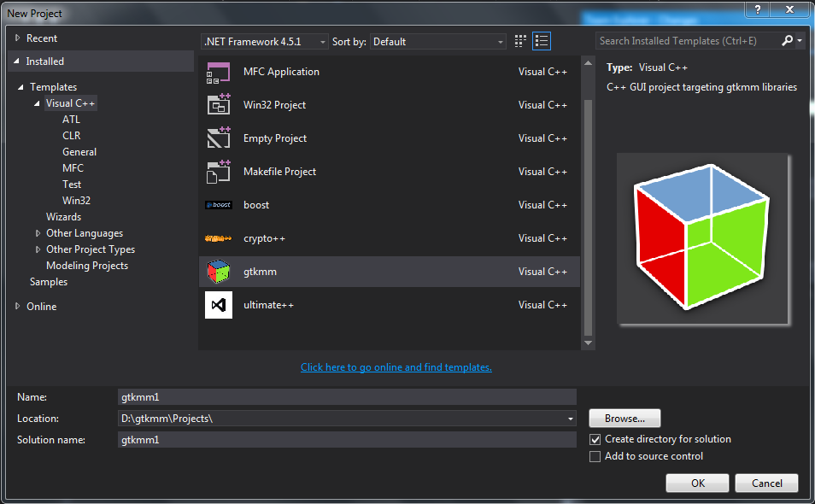This screenshot has width=815, height=504.
Task: Click the crypto++ template logo icon
Action: pyautogui.click(x=219, y=238)
